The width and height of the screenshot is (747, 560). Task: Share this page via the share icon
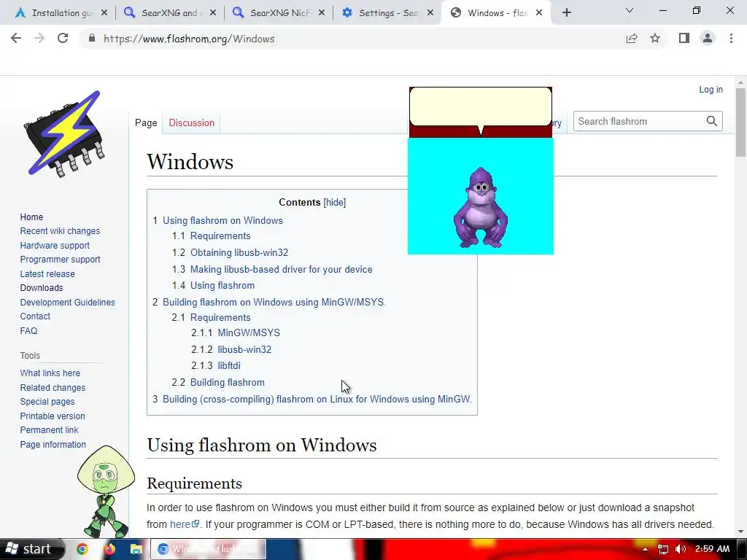632,39
